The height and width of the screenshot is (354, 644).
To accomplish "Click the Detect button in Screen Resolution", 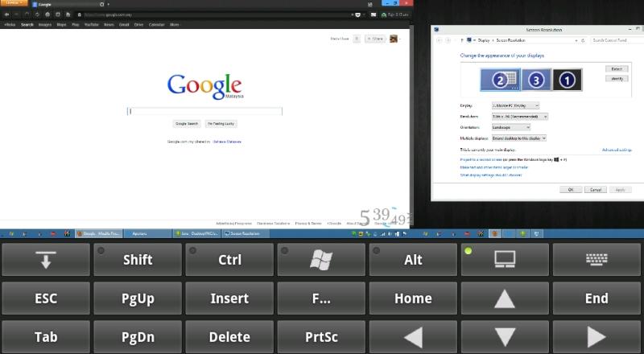I will click(617, 69).
